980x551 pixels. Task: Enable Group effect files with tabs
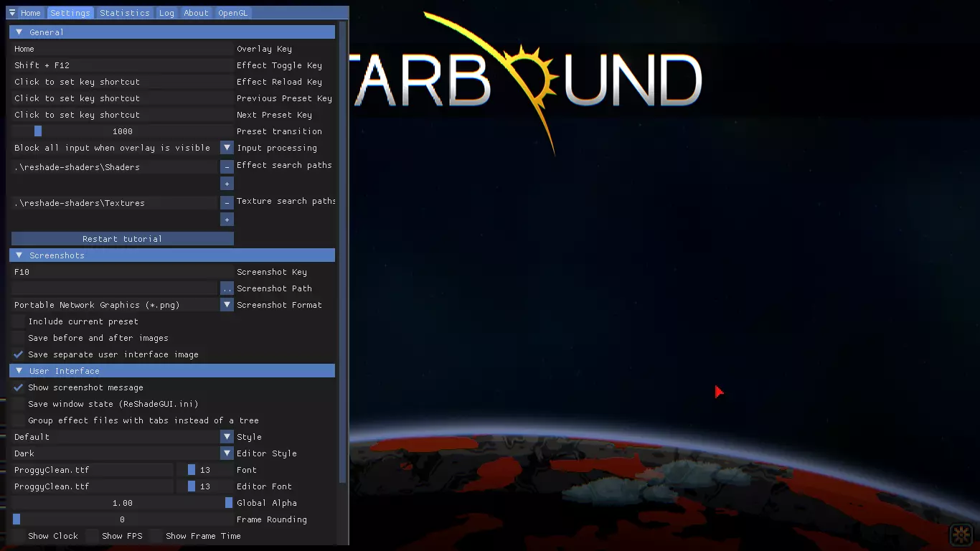[x=18, y=420]
